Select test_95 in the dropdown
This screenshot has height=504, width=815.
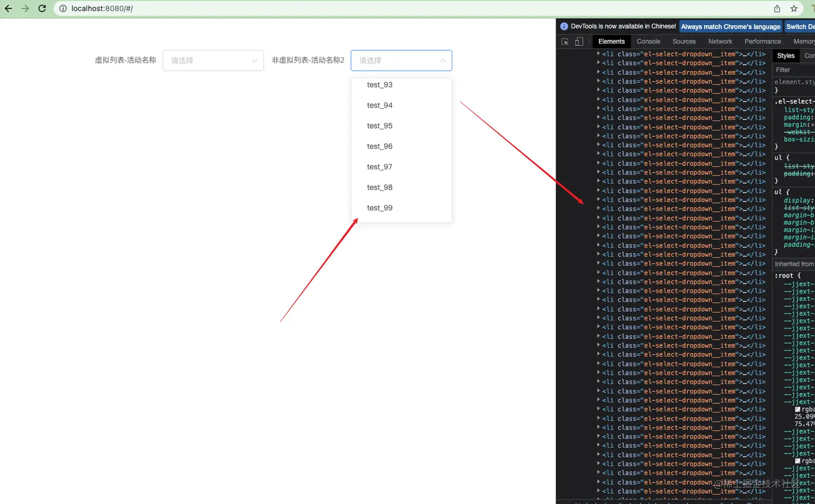tap(401, 126)
